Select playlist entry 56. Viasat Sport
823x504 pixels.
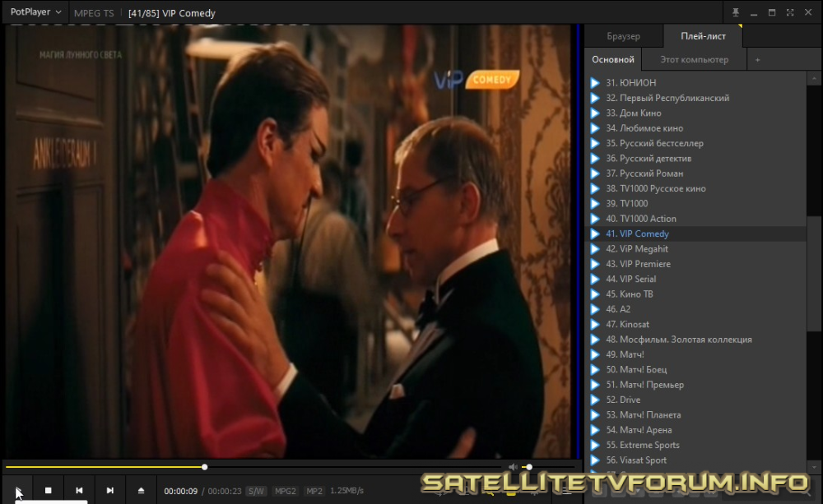click(x=696, y=460)
